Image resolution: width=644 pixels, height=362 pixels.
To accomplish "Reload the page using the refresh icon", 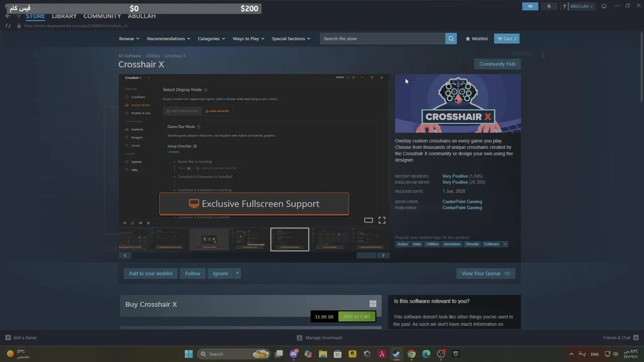I will (x=8, y=26).
